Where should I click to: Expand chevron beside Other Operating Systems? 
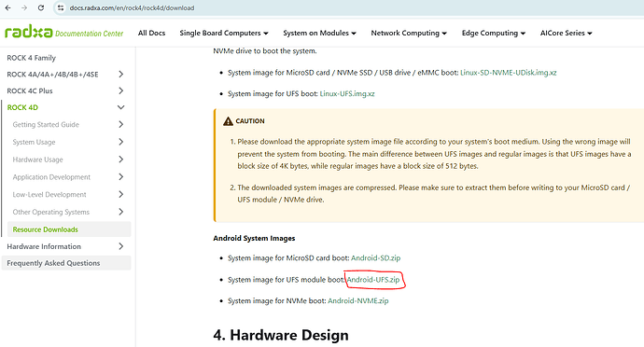click(x=120, y=212)
